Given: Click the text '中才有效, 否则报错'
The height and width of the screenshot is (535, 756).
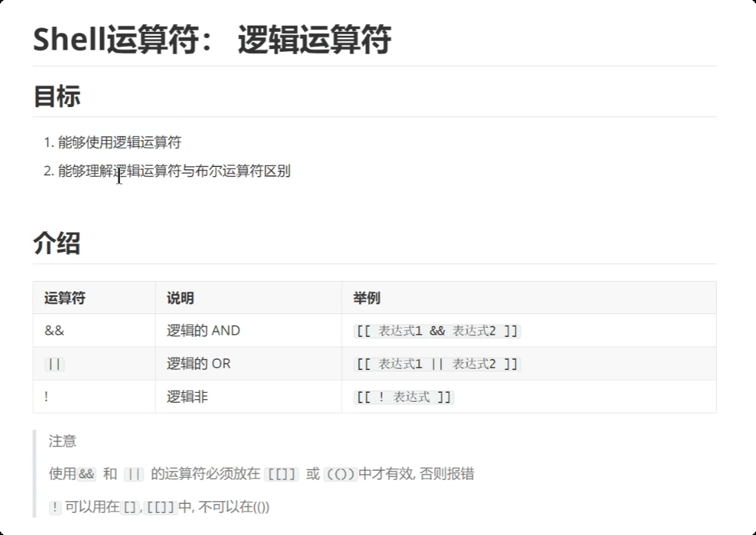Looking at the screenshot, I should coord(416,474).
